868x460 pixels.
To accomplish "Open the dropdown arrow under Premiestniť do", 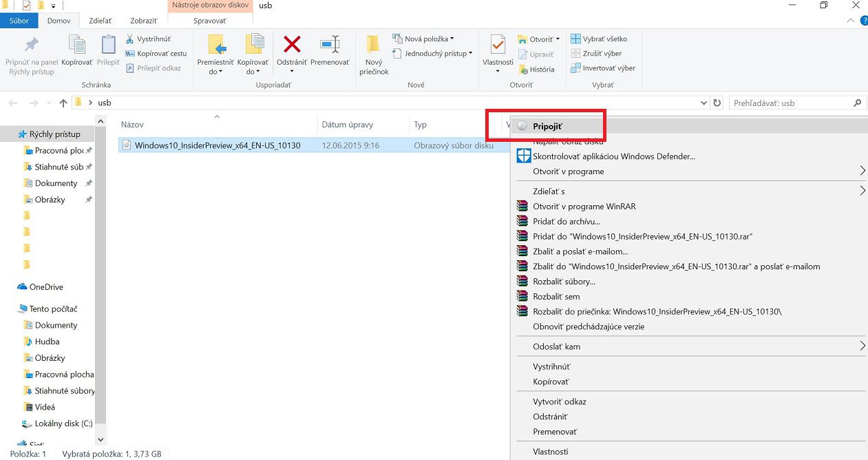I will tap(220, 72).
